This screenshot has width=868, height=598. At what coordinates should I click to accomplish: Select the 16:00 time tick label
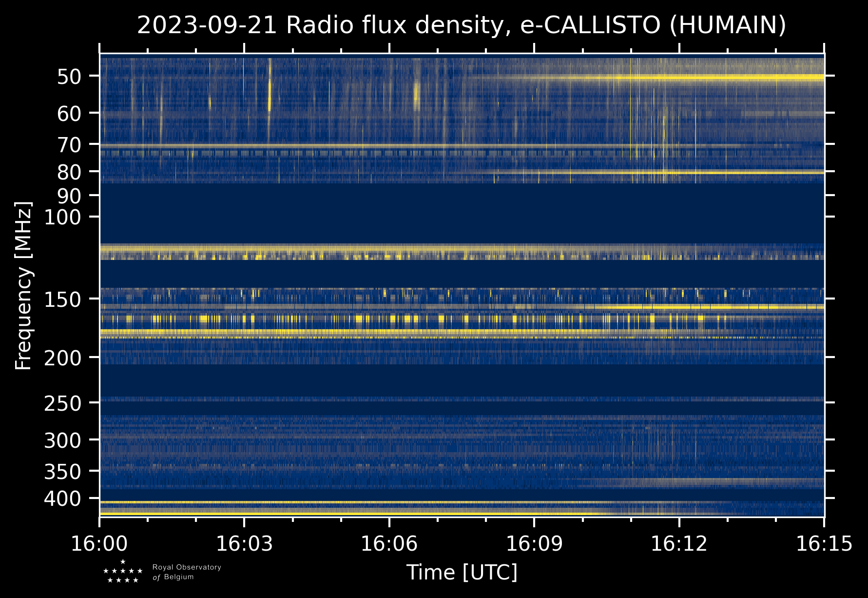coord(99,544)
